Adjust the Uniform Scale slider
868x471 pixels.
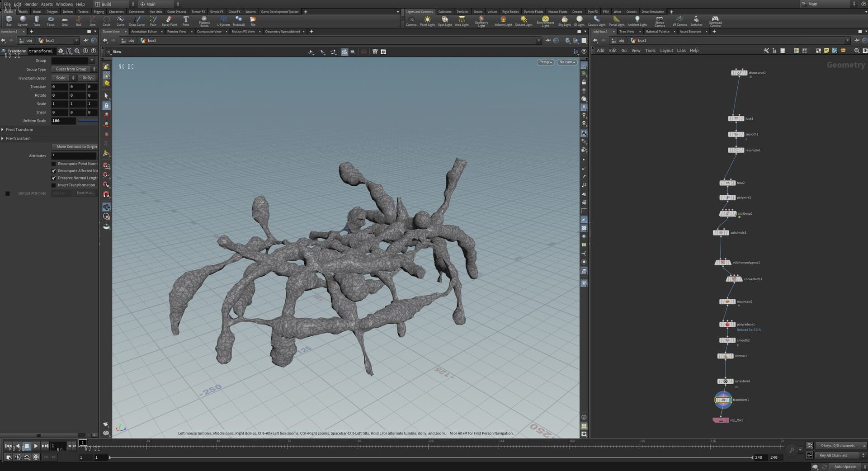(x=88, y=121)
